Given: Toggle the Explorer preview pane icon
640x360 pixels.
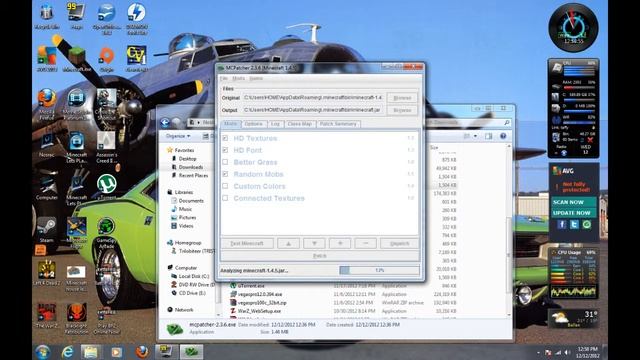Looking at the screenshot, I should pos(489,136).
